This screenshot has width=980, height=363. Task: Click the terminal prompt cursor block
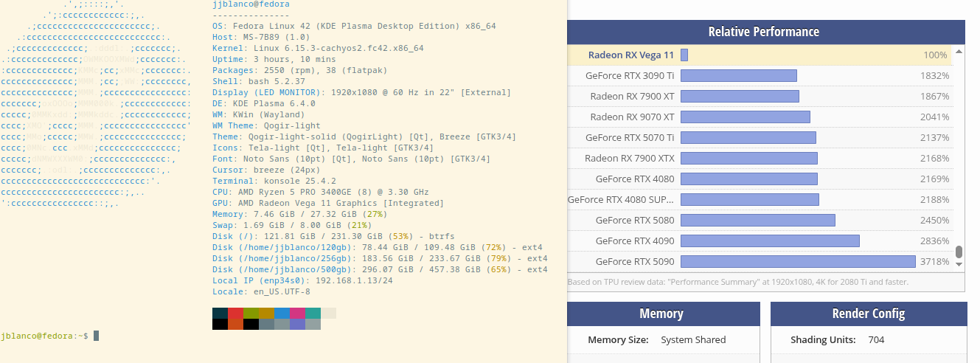[x=96, y=336]
